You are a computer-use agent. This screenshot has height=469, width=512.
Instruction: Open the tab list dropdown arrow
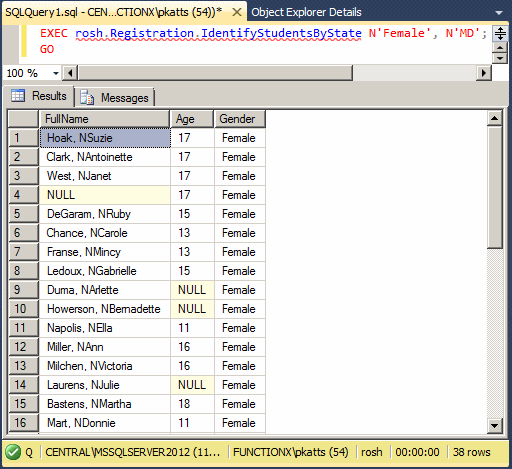499,13
